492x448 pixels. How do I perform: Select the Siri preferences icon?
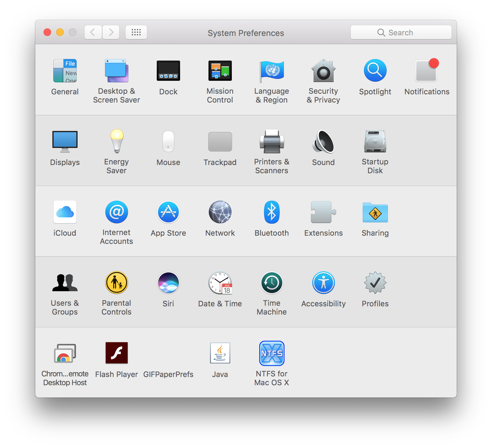click(x=168, y=283)
